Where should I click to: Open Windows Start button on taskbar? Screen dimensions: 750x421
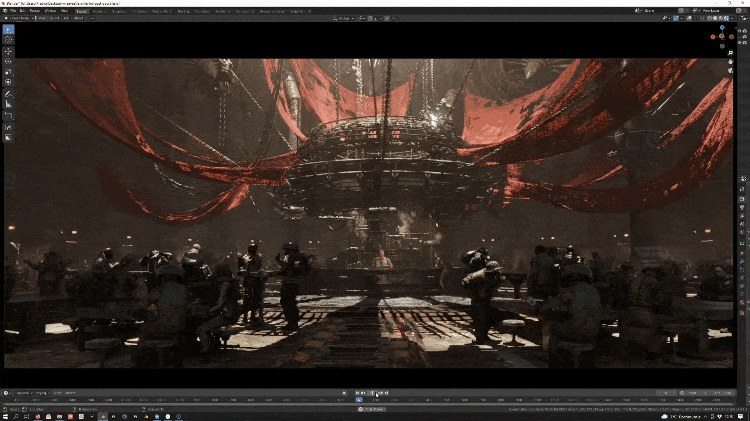pyautogui.click(x=5, y=417)
